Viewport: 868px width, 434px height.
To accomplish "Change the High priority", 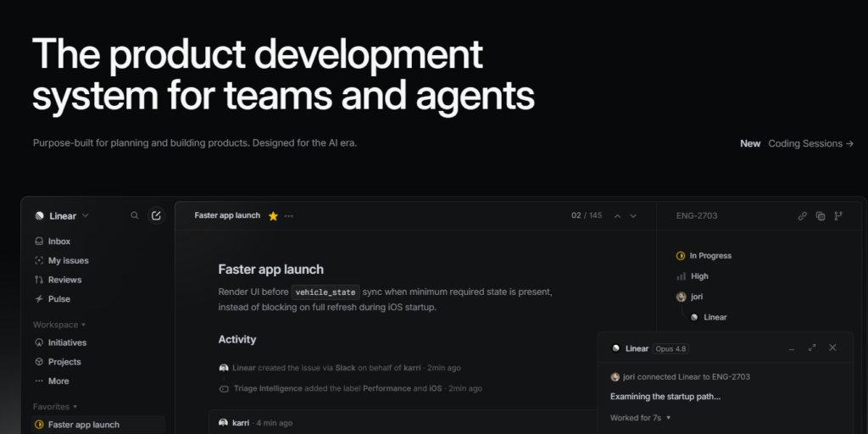I will [x=693, y=276].
